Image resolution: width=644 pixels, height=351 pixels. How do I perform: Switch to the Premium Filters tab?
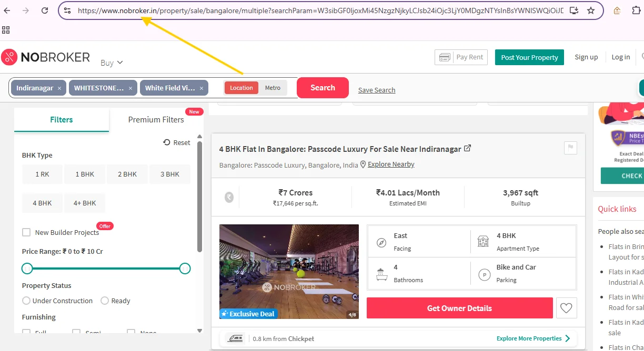(x=156, y=120)
